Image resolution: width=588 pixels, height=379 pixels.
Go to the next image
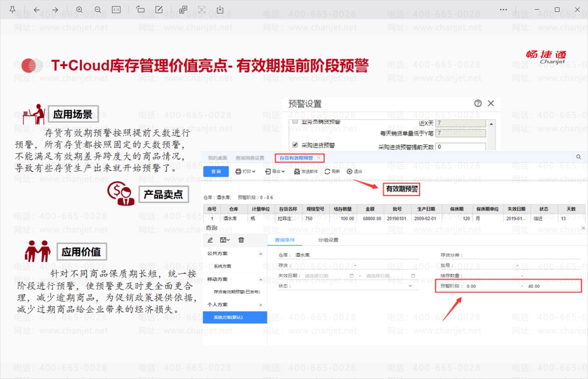click(55, 10)
